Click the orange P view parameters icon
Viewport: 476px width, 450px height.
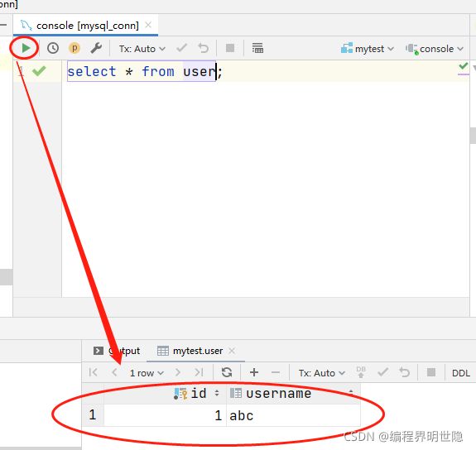click(75, 48)
